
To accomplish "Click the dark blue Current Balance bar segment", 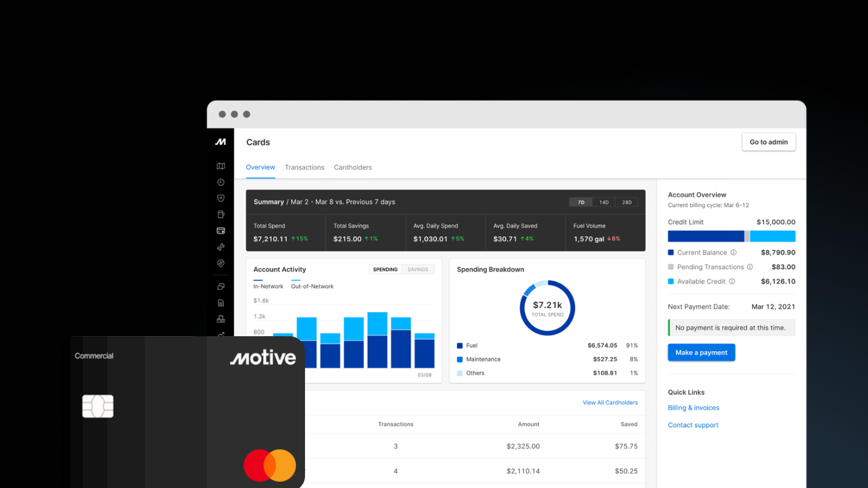I will 706,236.
